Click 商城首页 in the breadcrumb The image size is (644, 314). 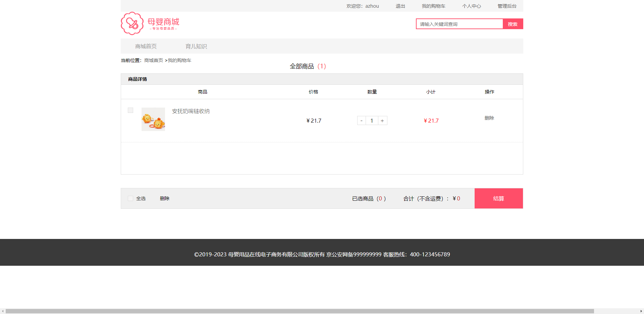tap(153, 60)
